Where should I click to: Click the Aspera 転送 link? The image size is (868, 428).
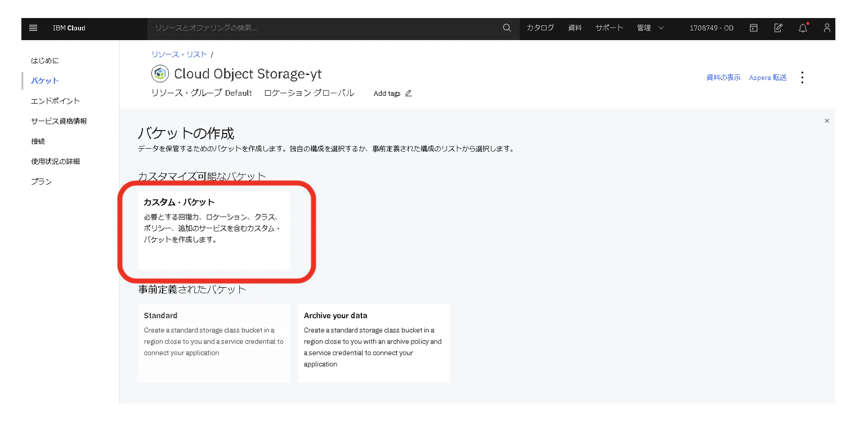click(768, 78)
